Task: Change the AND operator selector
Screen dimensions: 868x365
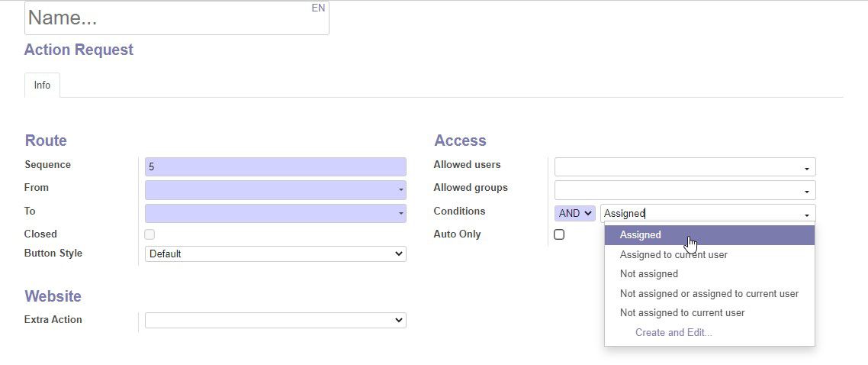Action: tap(575, 213)
